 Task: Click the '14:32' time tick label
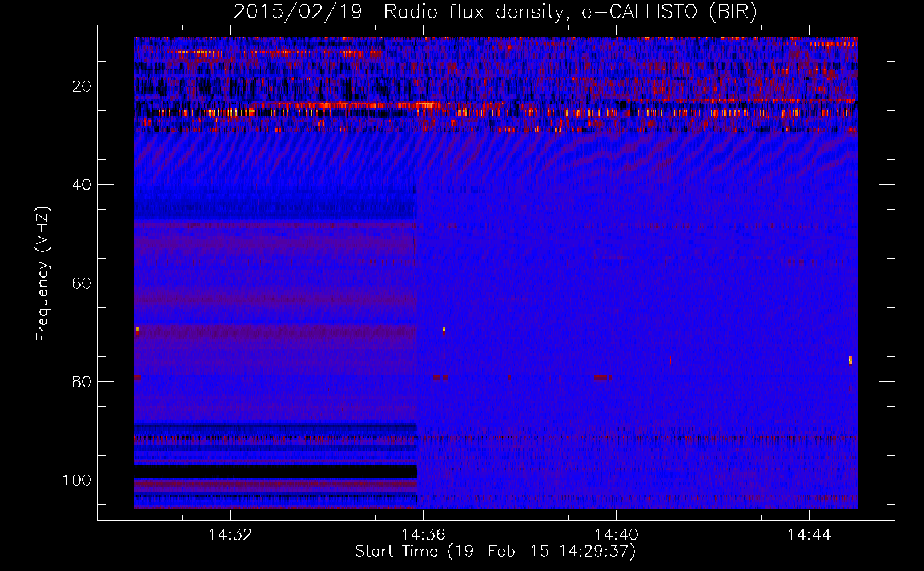click(230, 535)
